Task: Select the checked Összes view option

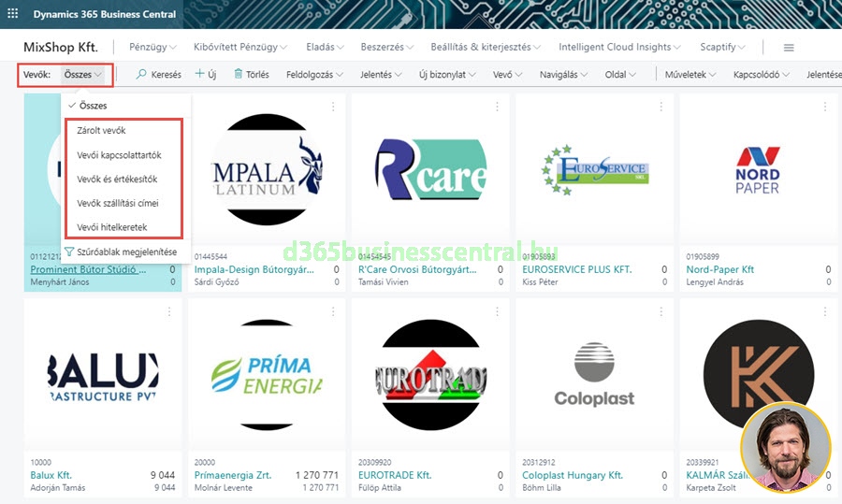Action: click(x=93, y=106)
